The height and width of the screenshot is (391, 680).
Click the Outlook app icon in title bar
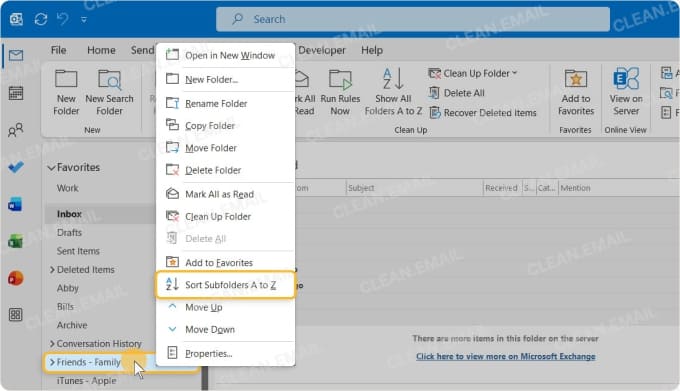coord(16,19)
